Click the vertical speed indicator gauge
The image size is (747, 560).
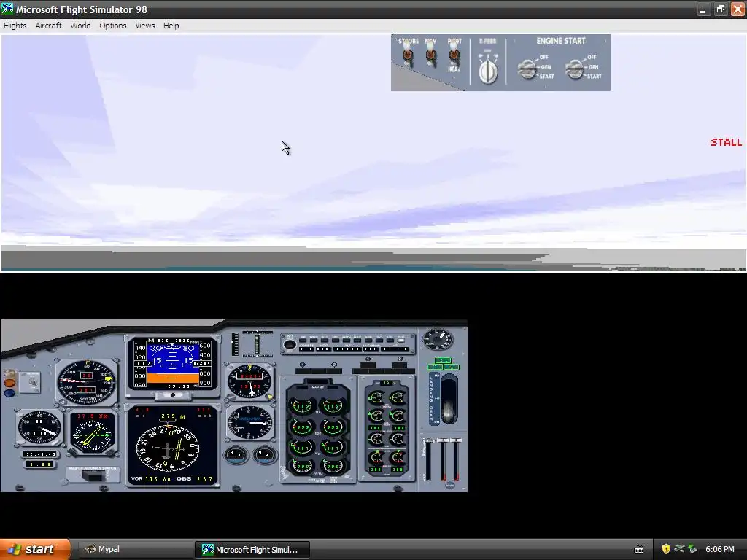[250, 422]
